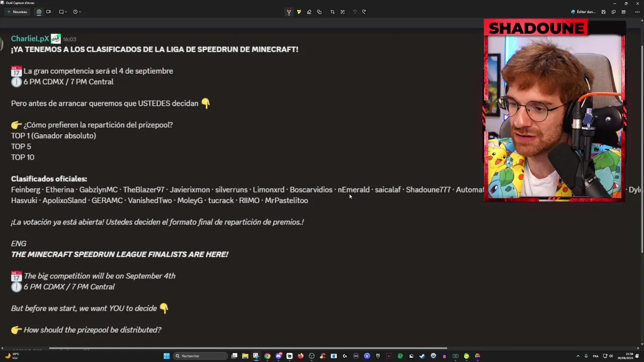
Task: Open the capture delay timer dropdown
Action: coord(77,12)
